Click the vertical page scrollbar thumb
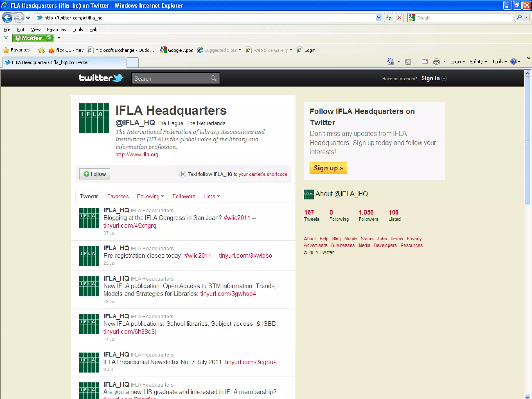 pyautogui.click(x=528, y=140)
